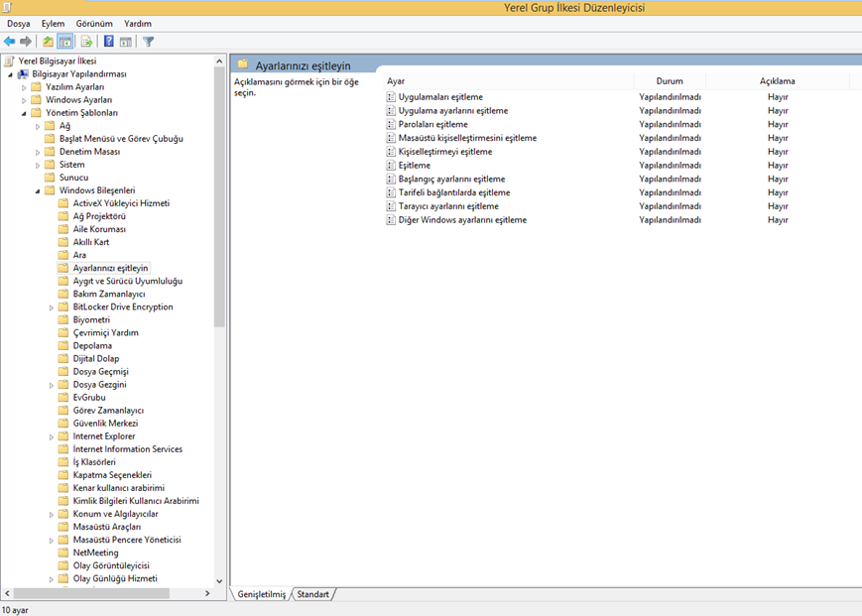The height and width of the screenshot is (616, 862).
Task: Expand the Dosya Gezgini node
Action: pyautogui.click(x=52, y=385)
